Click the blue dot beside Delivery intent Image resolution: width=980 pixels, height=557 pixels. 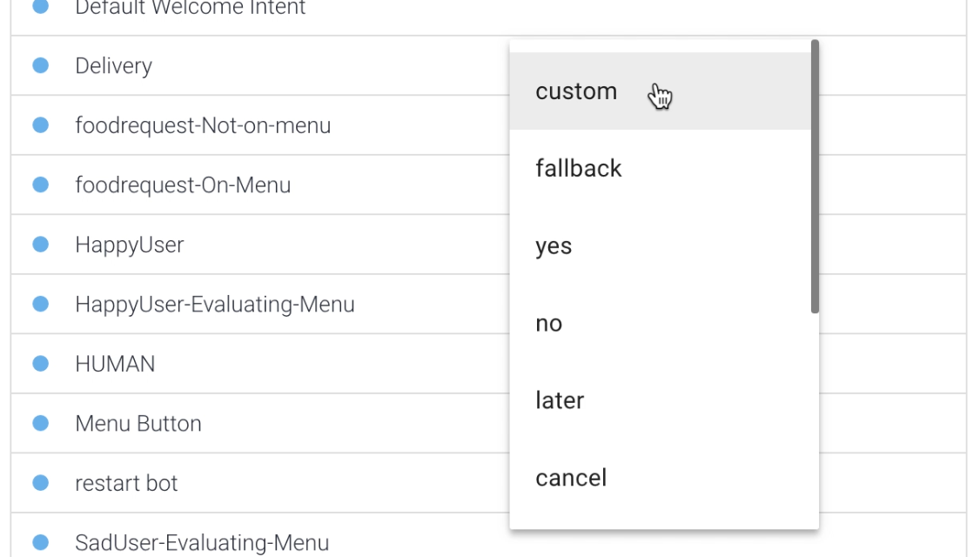tap(40, 65)
